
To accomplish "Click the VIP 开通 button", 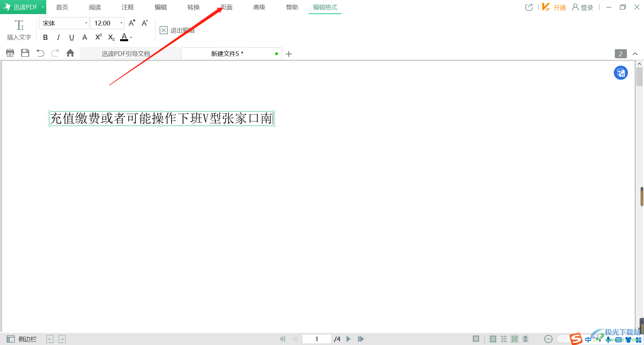I will [x=554, y=7].
